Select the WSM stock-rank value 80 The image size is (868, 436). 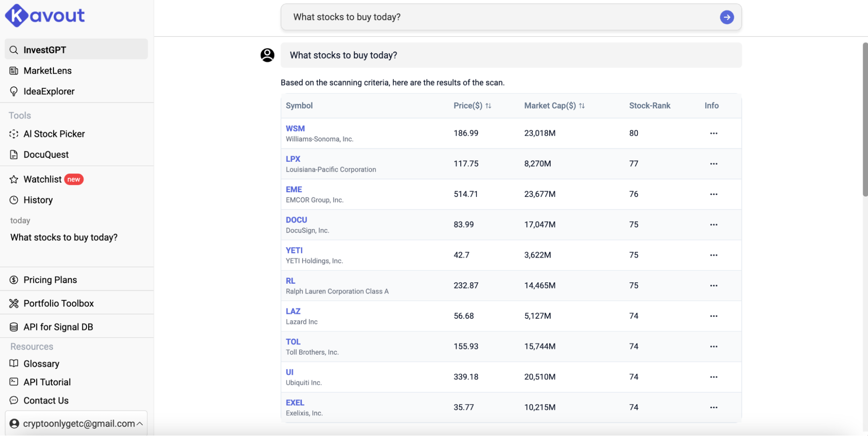click(x=634, y=134)
